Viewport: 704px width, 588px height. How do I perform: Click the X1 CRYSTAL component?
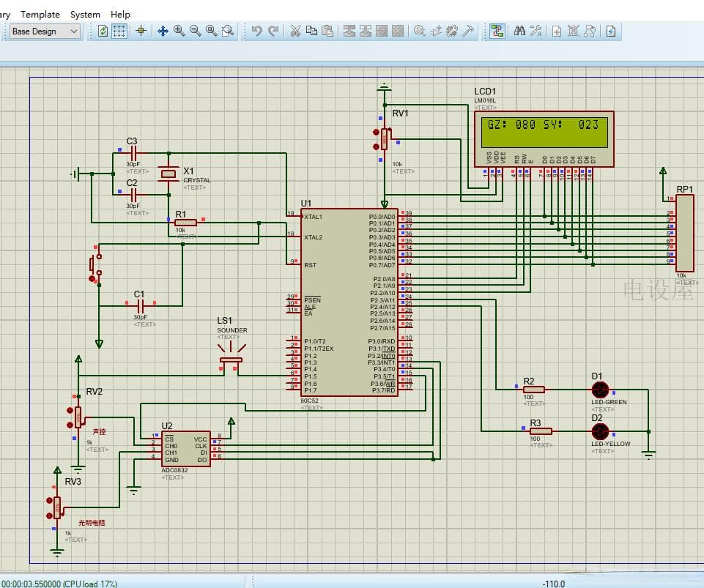tap(168, 174)
